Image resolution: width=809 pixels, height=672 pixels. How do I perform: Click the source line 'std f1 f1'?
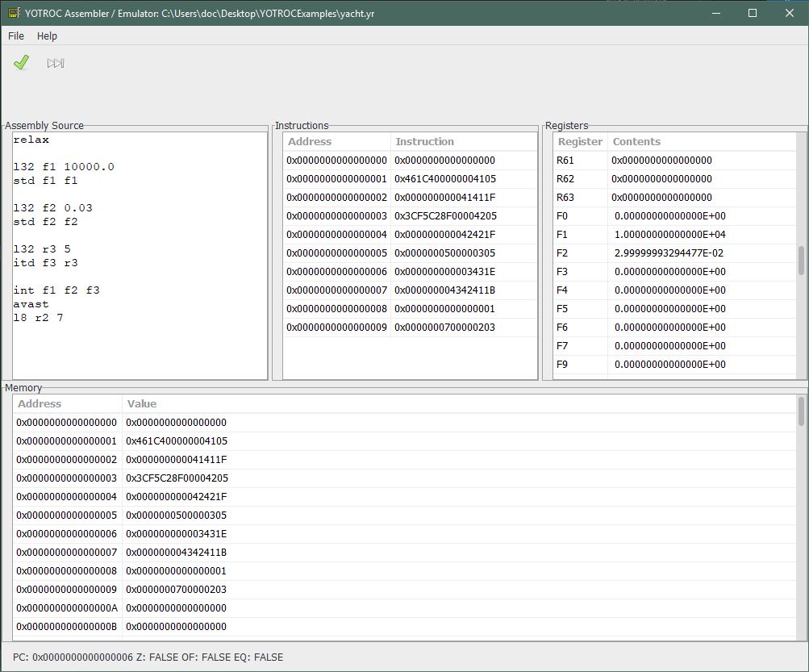[45, 181]
